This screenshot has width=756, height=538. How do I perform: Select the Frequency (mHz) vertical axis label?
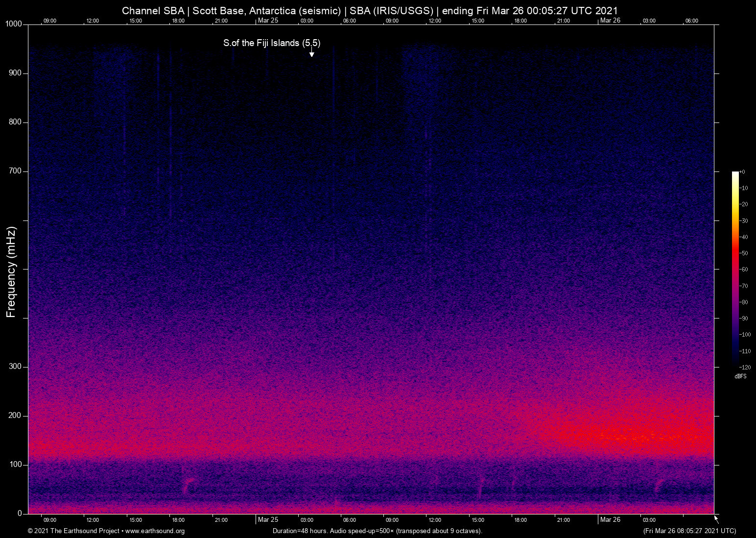tap(11, 272)
